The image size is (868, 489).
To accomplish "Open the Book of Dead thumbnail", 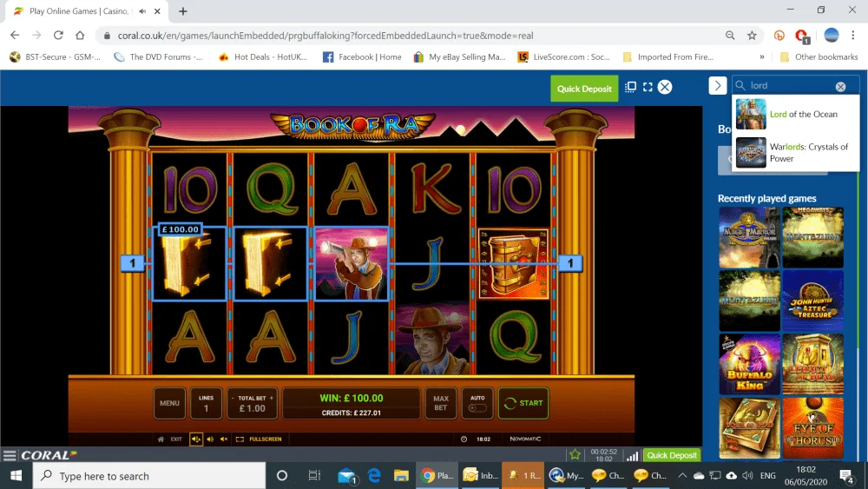I will click(749, 427).
